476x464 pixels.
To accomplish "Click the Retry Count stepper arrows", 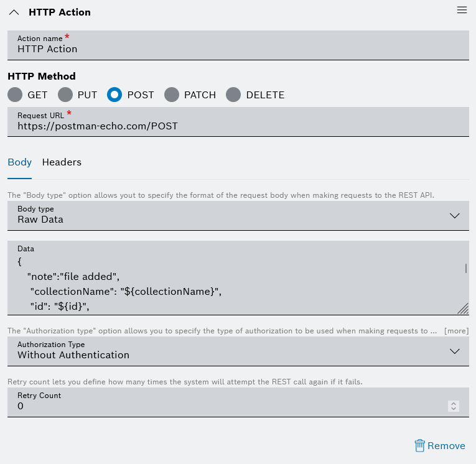I will [454, 406].
